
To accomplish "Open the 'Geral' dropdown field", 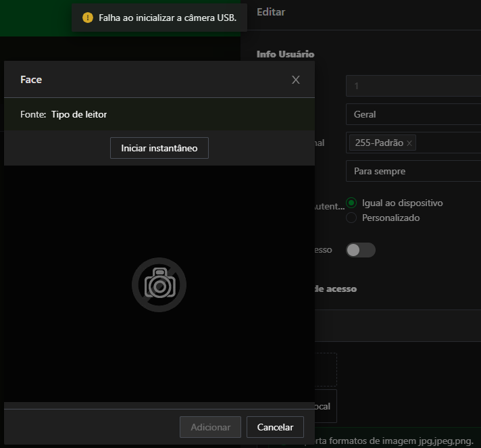I will 413,114.
